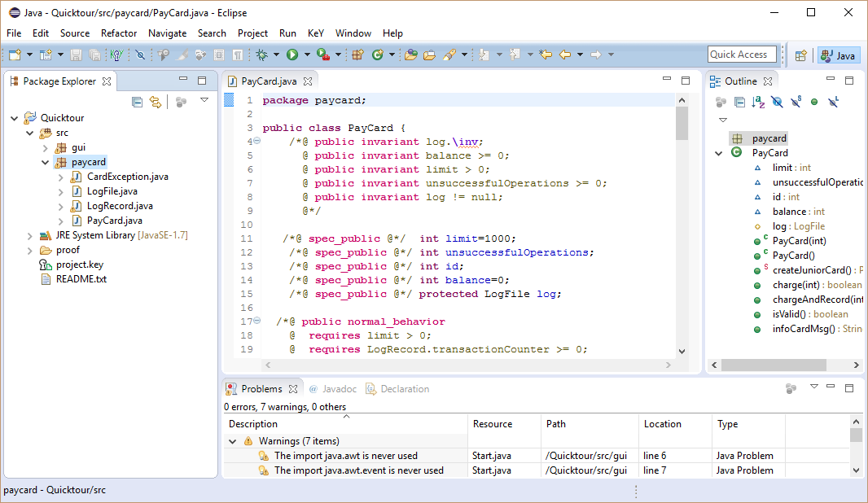Click the Quick Access search field
This screenshot has width=868, height=503.
pos(742,55)
